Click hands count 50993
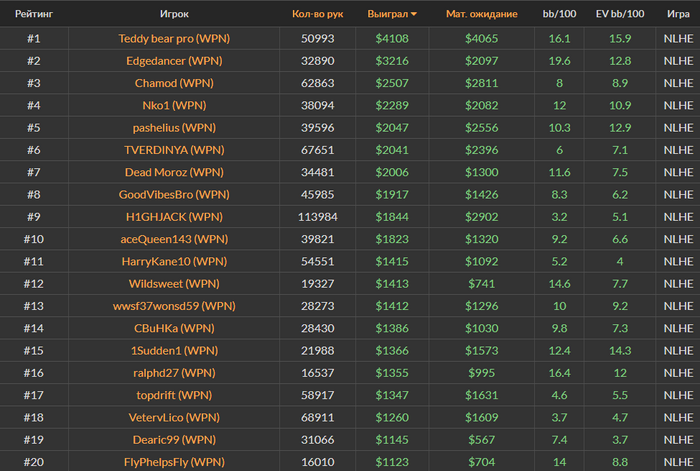 click(317, 38)
